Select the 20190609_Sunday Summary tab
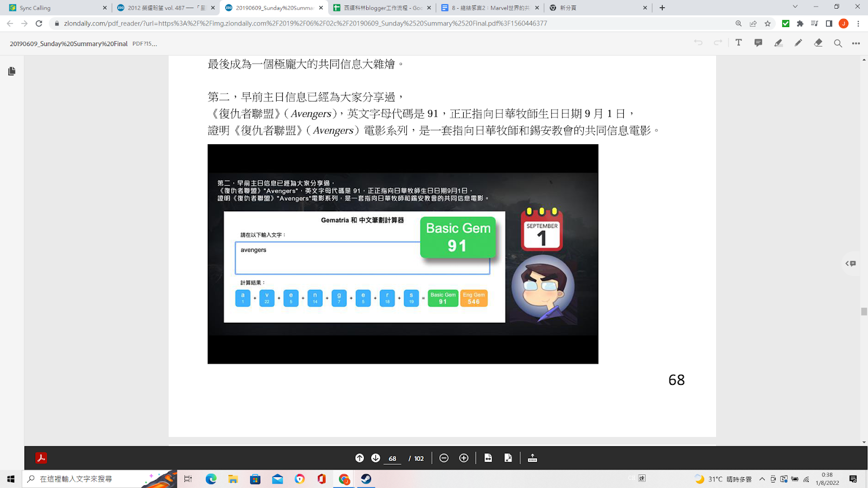868x488 pixels. click(274, 8)
